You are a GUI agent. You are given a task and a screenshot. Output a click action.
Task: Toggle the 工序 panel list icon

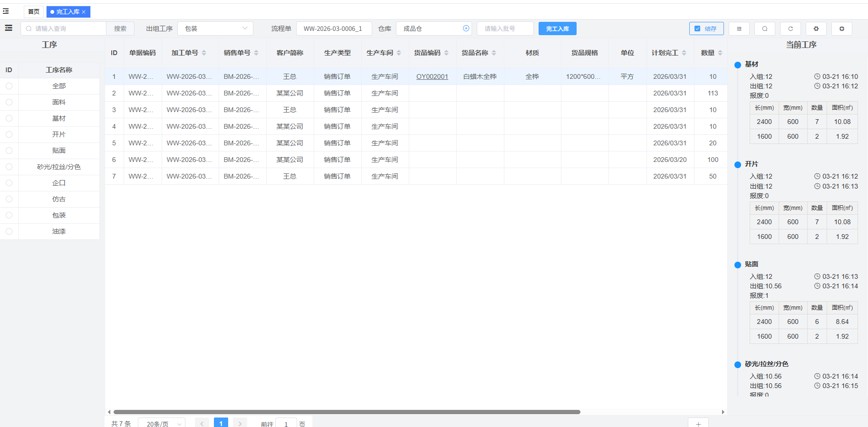(9, 28)
